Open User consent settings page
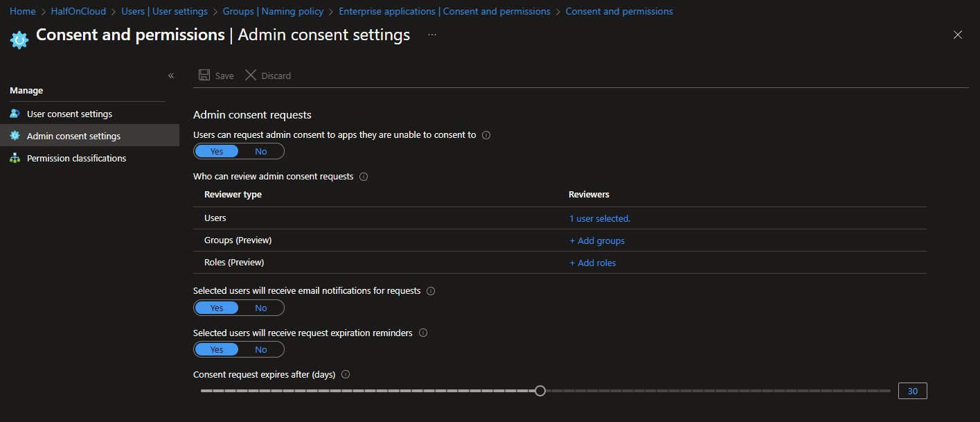This screenshot has width=980, height=422. pyautogui.click(x=69, y=114)
